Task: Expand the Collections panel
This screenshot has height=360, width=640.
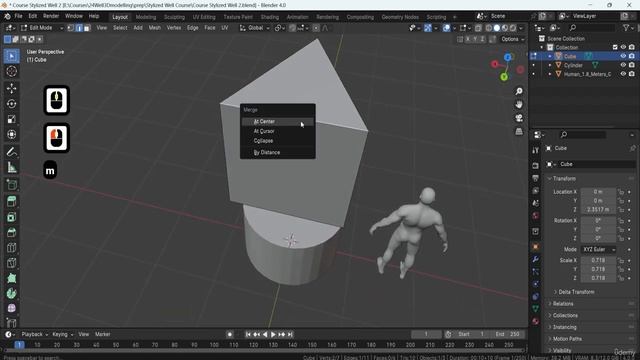Action: point(565,316)
